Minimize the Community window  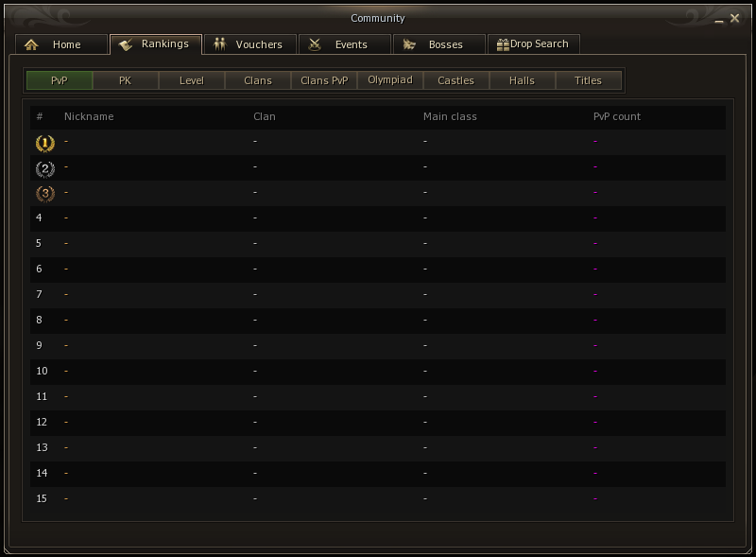point(719,21)
